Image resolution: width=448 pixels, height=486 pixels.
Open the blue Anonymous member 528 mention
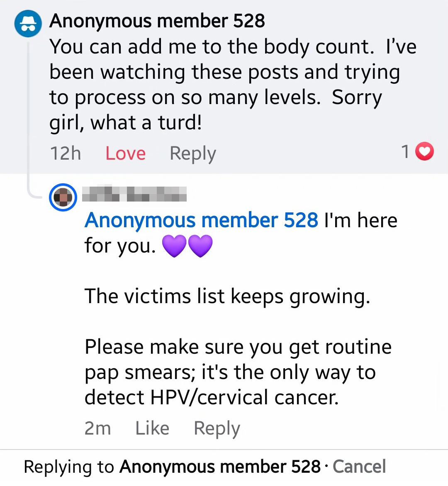(201, 220)
